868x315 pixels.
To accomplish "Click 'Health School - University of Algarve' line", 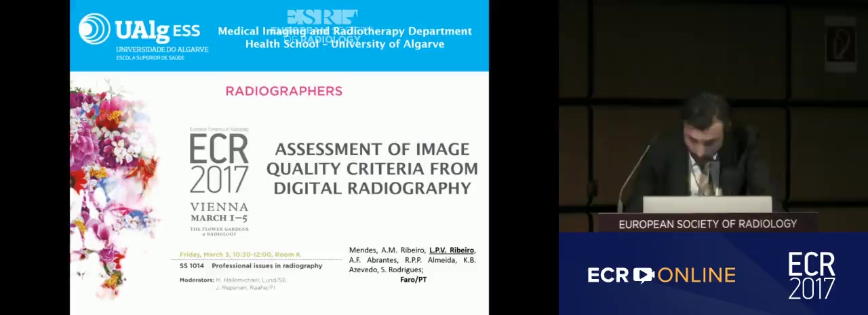I will point(344,44).
